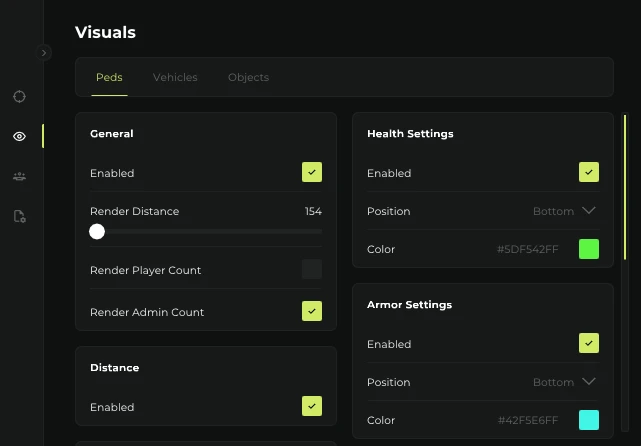This screenshot has height=446, width=641.
Task: Open the file settings sidebar icon
Action: coord(19,217)
